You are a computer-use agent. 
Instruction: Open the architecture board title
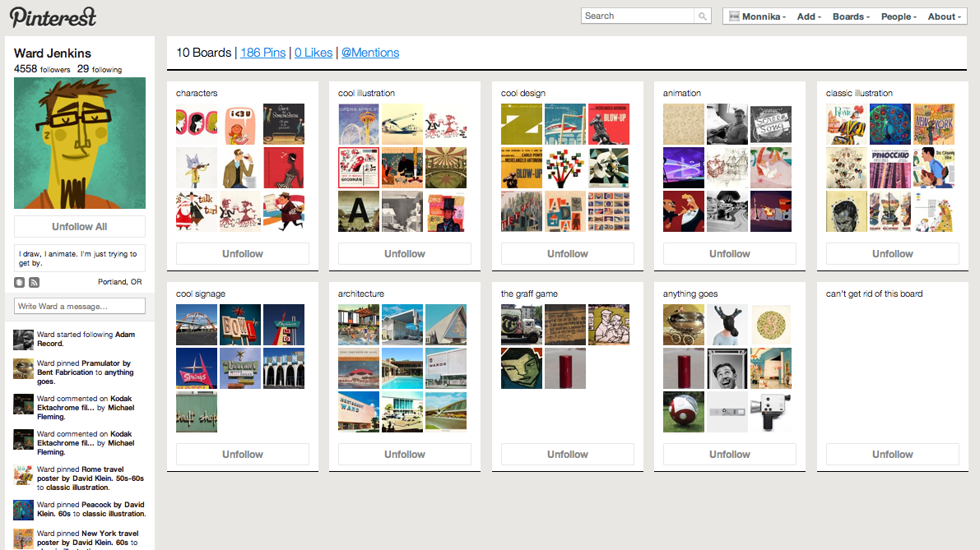pos(361,293)
